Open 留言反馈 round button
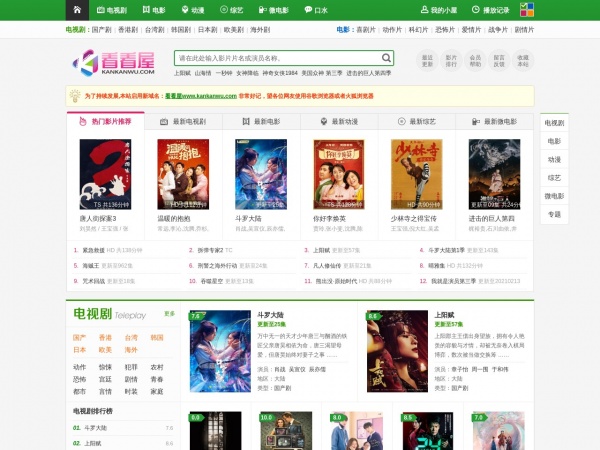This screenshot has height=450, width=600. (x=499, y=60)
